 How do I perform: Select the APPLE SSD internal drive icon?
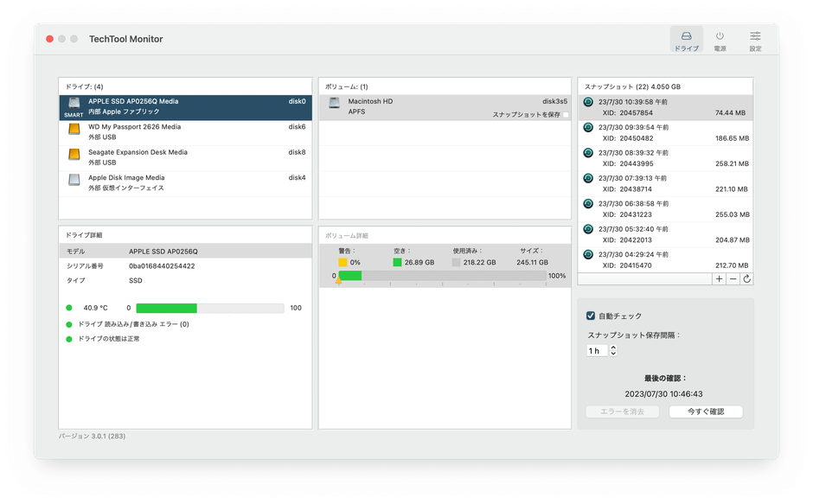[x=73, y=105]
